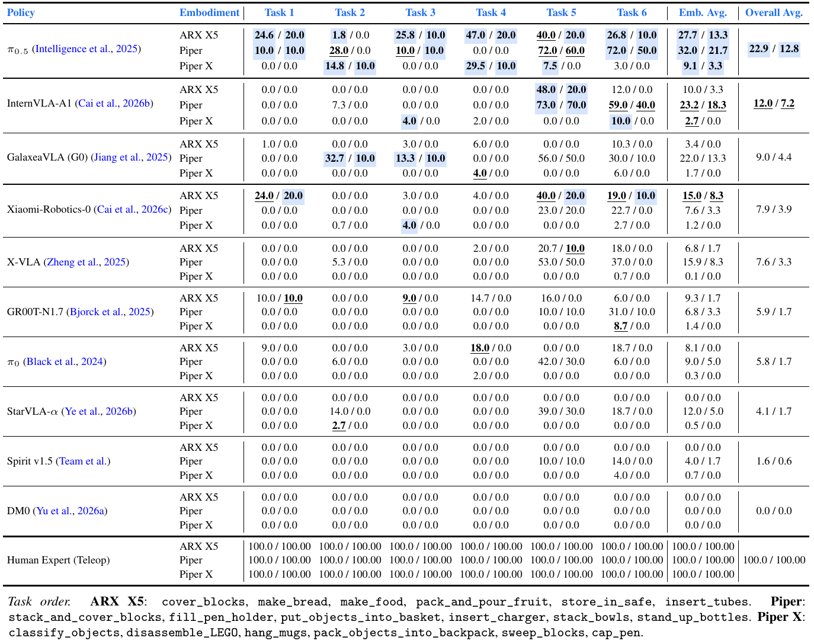
Task: Select the Human Expert (Teleop) row label
Action: 58,560
